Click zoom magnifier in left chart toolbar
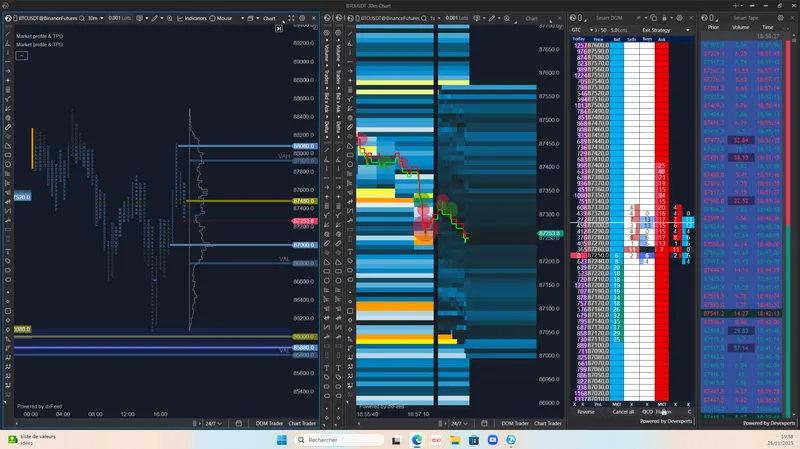 point(169,18)
